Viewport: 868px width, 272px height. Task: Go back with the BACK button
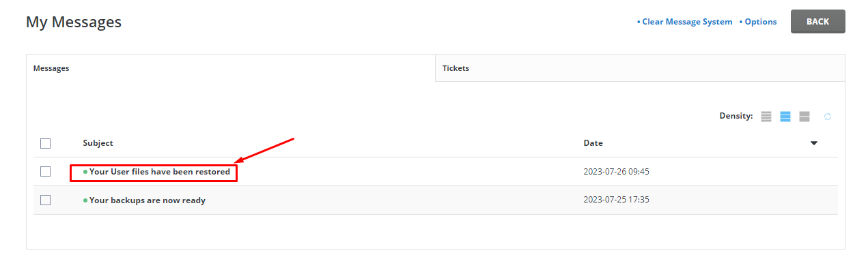tap(818, 22)
